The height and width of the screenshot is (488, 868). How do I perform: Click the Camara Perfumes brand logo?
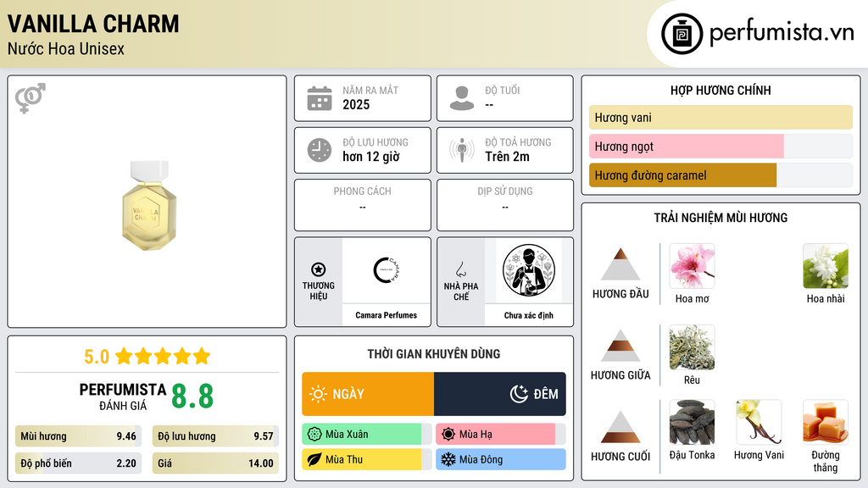pos(386,270)
